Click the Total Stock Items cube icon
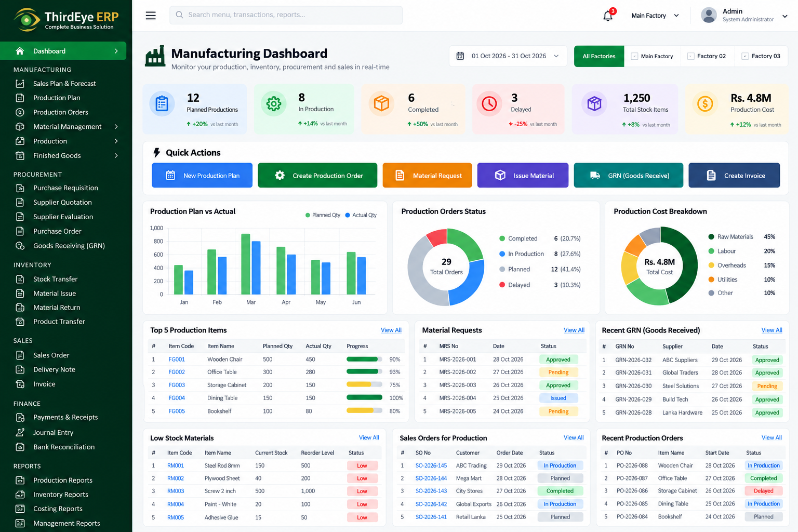 coord(594,104)
